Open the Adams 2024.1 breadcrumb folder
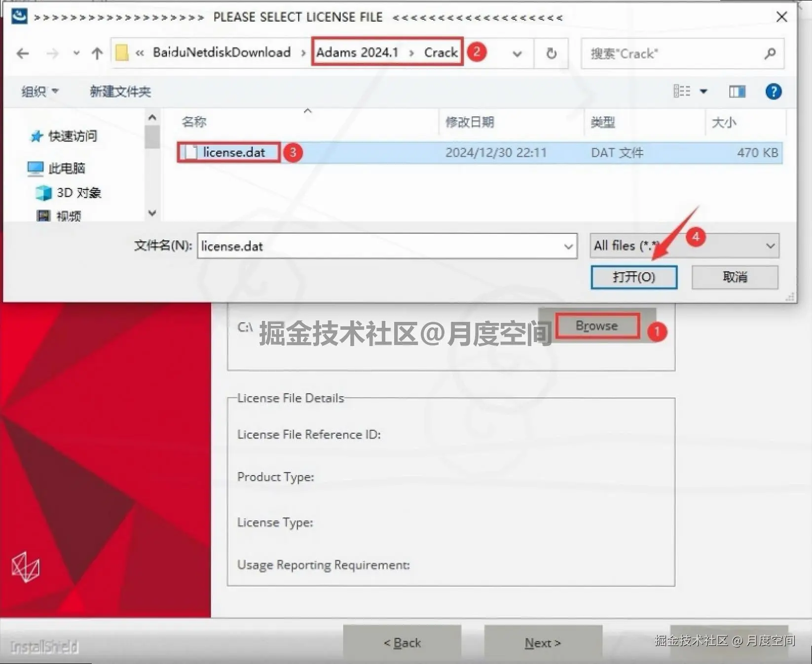This screenshot has height=664, width=812. point(357,52)
